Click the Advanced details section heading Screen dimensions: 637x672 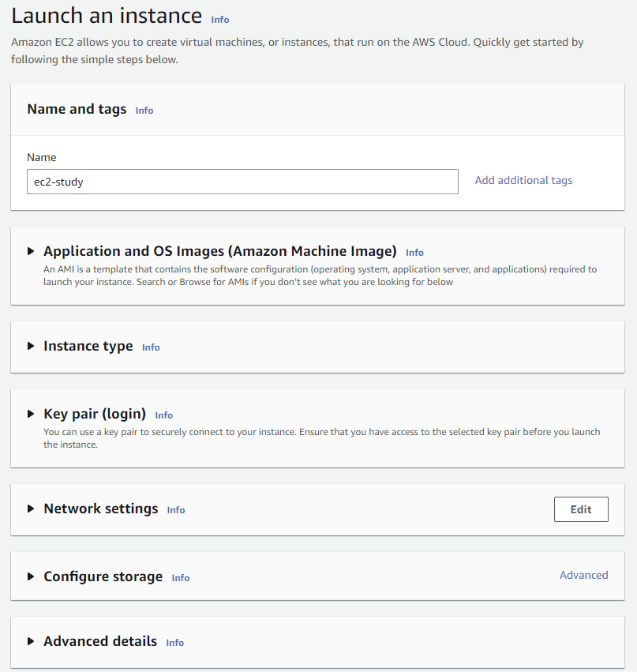tap(100, 641)
